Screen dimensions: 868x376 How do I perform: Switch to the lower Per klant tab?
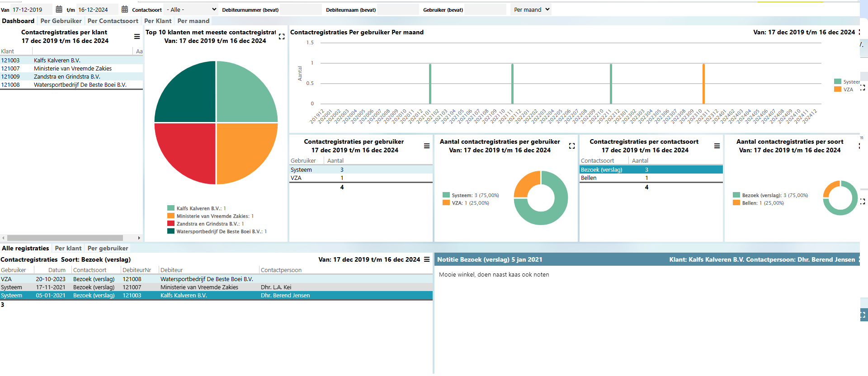68,248
